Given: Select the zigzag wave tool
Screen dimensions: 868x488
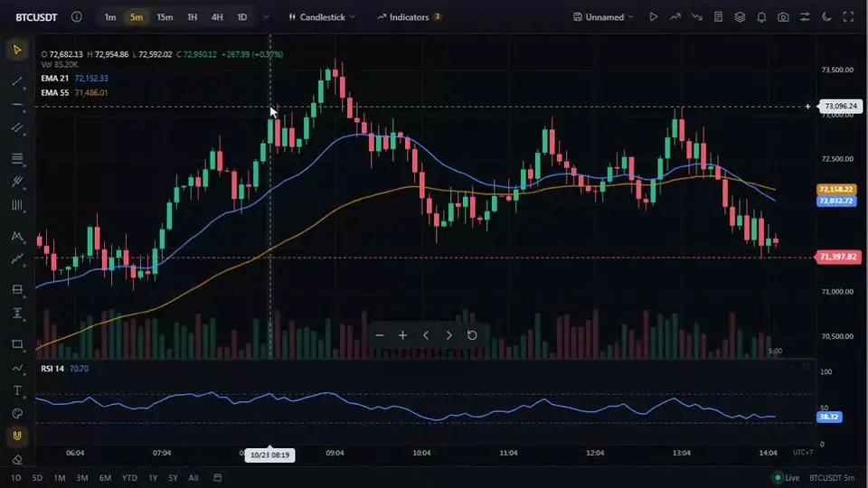Looking at the screenshot, I should (x=17, y=259).
